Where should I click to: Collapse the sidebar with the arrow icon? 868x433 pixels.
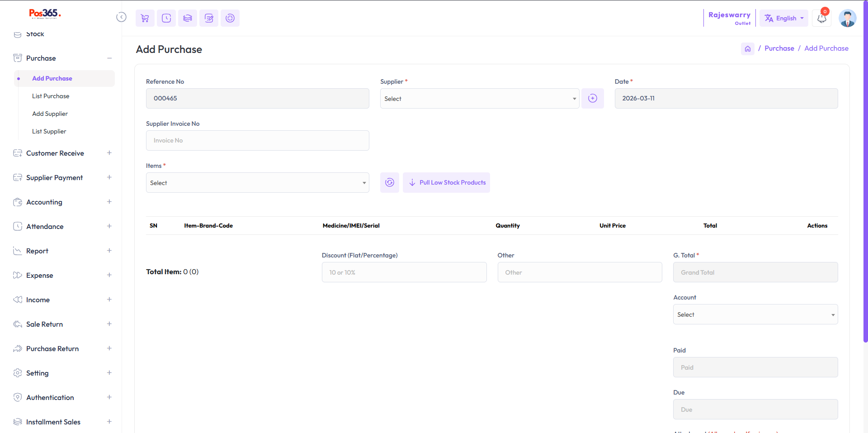point(121,17)
